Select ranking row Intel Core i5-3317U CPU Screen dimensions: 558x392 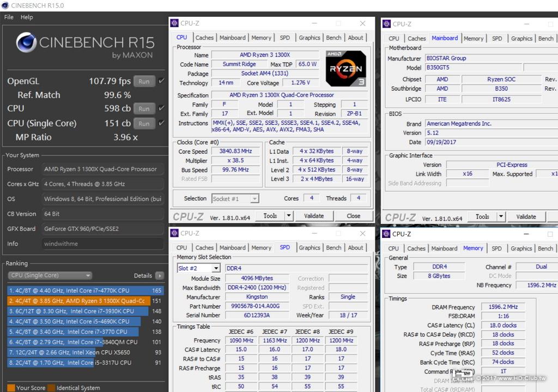click(x=85, y=363)
